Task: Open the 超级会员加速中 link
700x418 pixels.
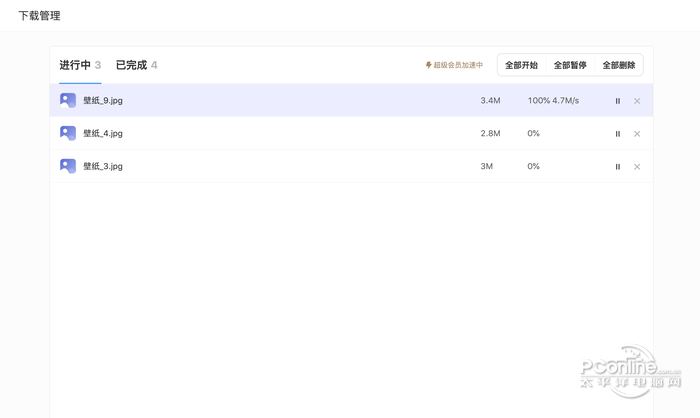Action: 458,65
